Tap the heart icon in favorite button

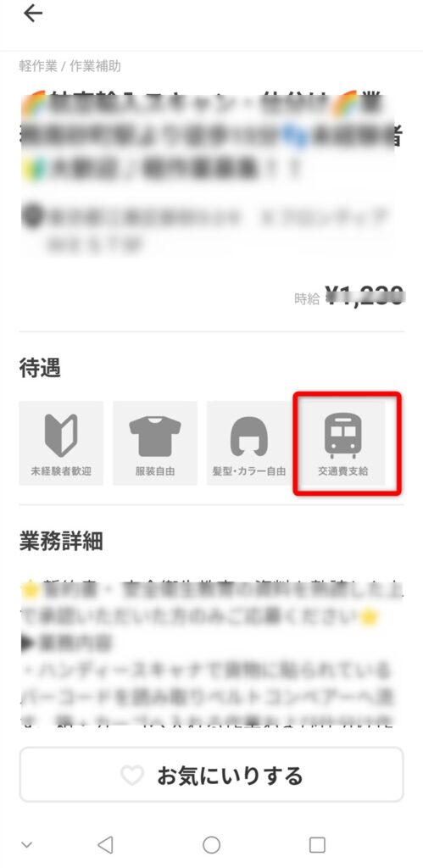[132, 776]
